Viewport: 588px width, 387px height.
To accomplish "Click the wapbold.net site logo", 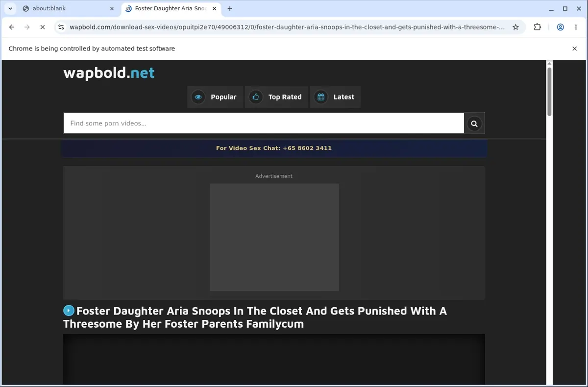I will coord(109,73).
